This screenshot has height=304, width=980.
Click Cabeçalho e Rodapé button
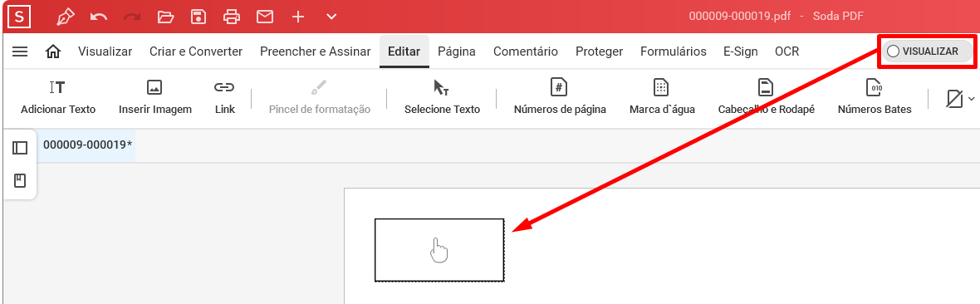tap(767, 97)
